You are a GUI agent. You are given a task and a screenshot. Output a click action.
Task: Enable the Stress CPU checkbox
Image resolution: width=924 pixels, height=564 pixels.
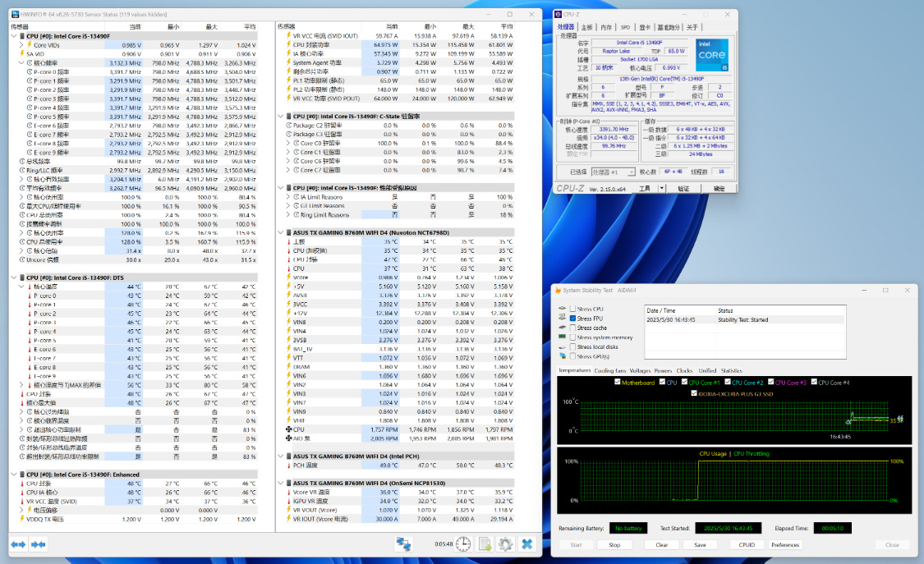(x=572, y=309)
